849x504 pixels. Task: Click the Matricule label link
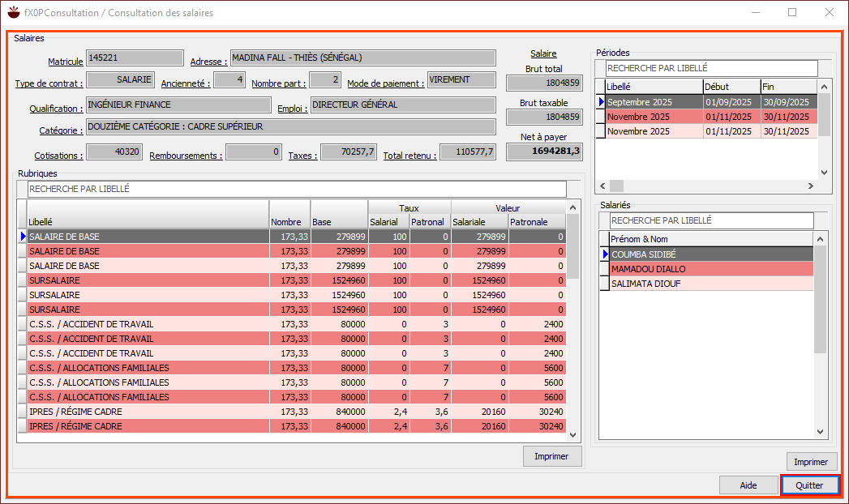pyautogui.click(x=65, y=62)
